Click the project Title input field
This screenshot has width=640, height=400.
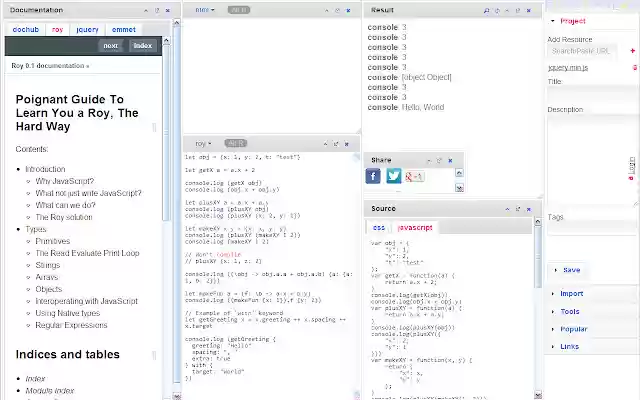[591, 94]
